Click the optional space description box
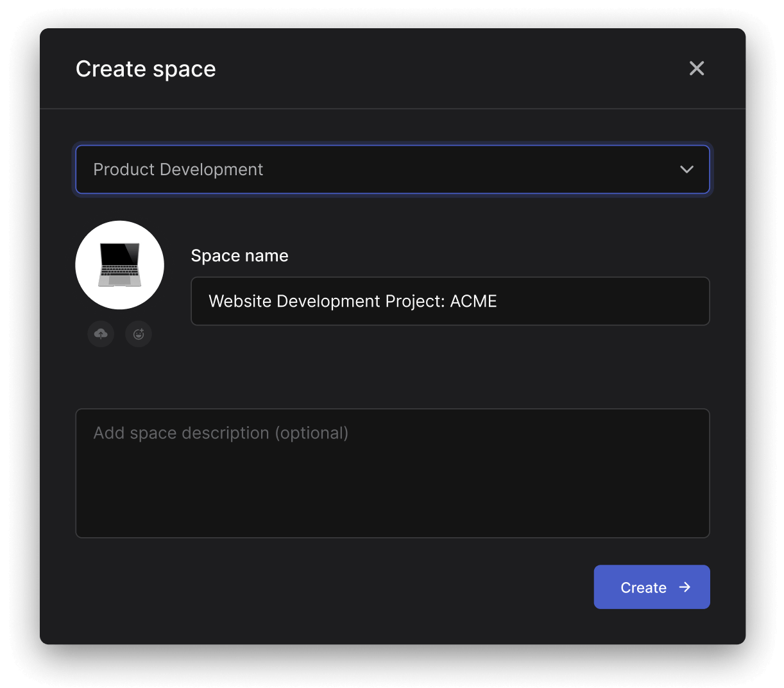 click(393, 473)
